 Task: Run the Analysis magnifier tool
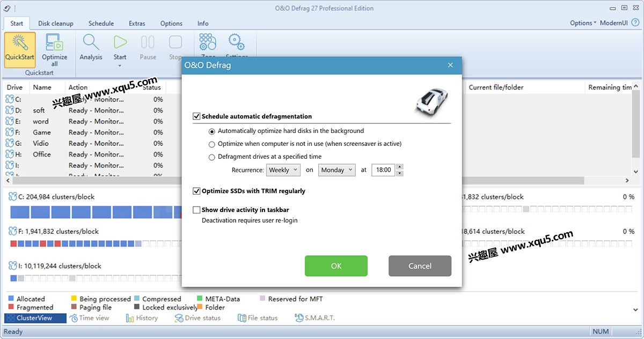(91, 42)
